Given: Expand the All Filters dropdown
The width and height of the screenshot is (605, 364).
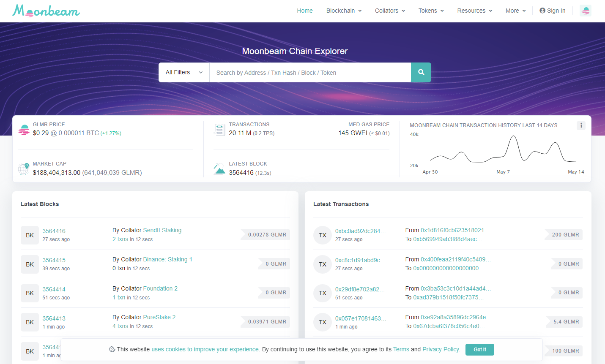Looking at the screenshot, I should click(x=184, y=73).
